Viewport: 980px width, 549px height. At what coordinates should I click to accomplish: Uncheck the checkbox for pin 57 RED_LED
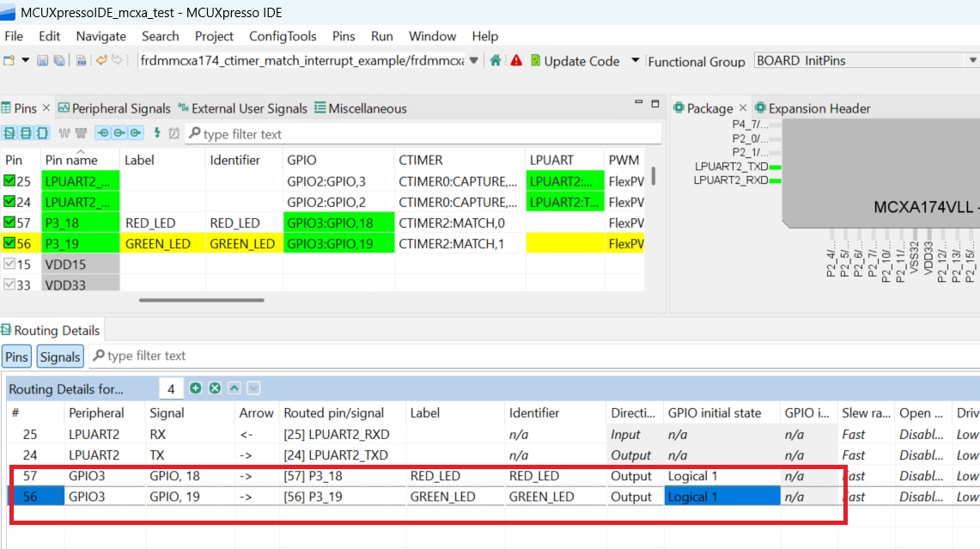pyautogui.click(x=11, y=223)
